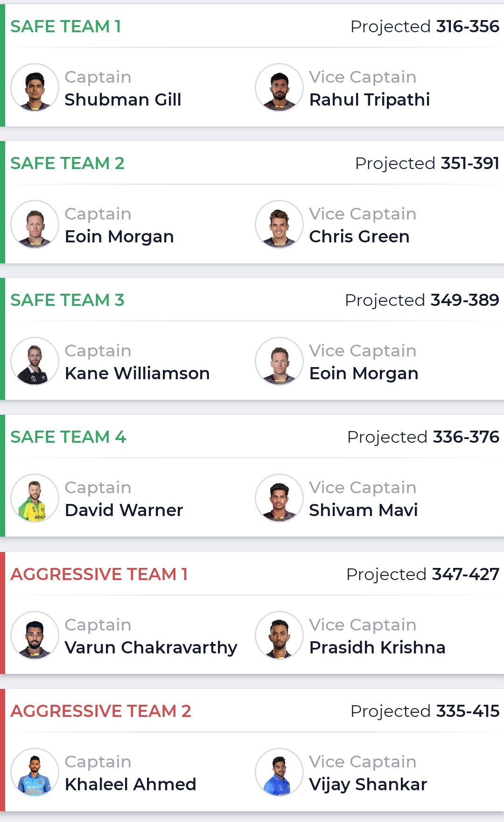This screenshot has height=822, width=504.
Task: Select Chris Green's player photo
Action: pyautogui.click(x=279, y=224)
